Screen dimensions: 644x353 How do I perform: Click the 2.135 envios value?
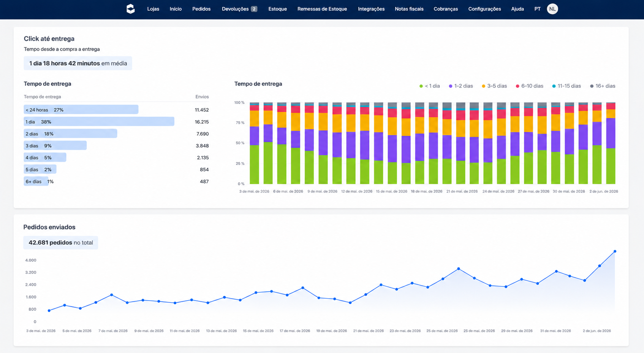click(203, 157)
